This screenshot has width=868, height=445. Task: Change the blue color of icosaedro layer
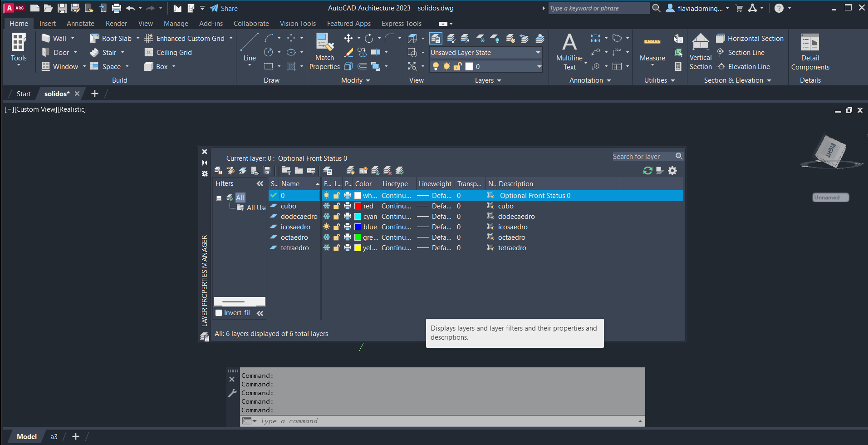click(x=358, y=227)
